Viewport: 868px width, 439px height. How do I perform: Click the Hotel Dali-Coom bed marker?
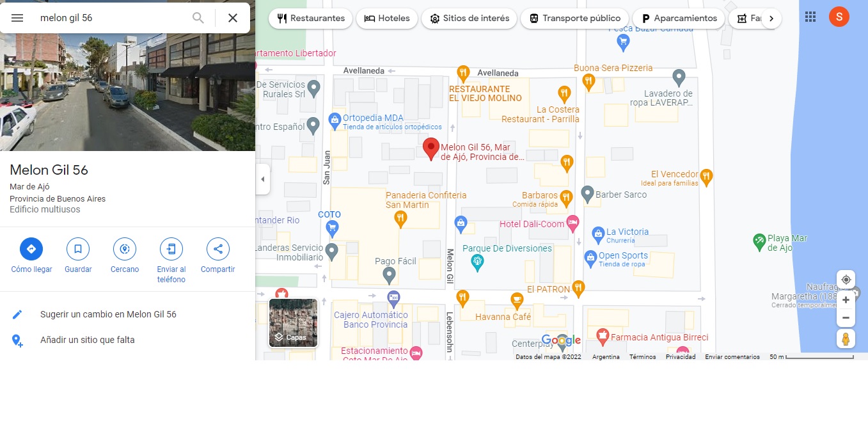[572, 224]
